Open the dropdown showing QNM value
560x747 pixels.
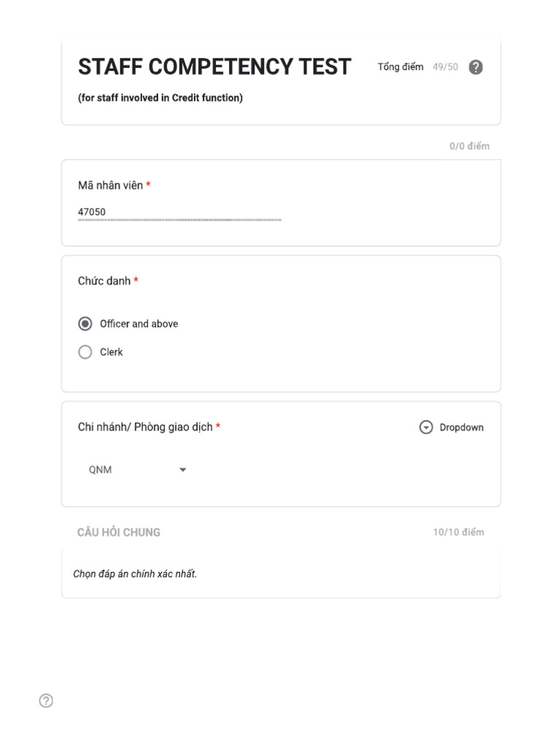[137, 469]
